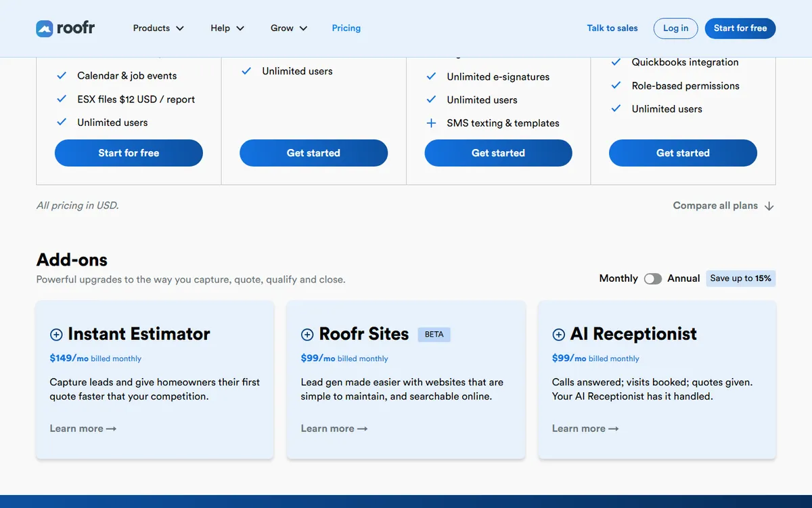Expand the Products dropdown menu
Viewport: 812px width, 508px height.
click(158, 28)
